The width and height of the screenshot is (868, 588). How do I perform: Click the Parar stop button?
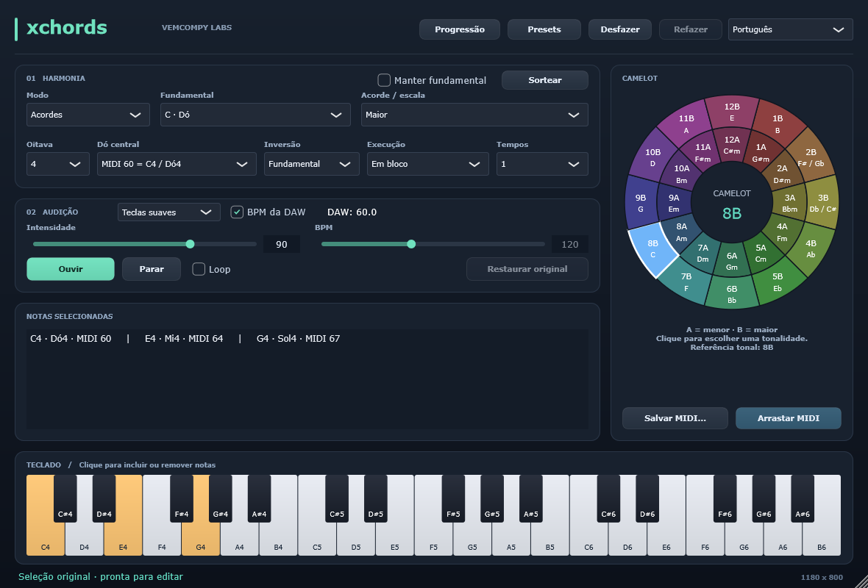[x=151, y=269]
